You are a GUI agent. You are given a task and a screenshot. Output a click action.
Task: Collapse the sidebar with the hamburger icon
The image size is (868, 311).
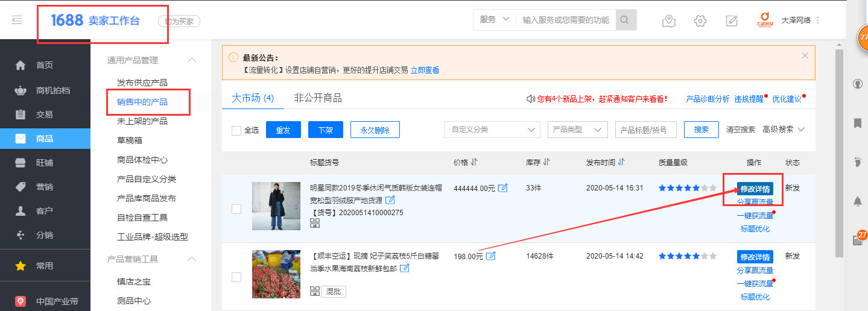17,20
